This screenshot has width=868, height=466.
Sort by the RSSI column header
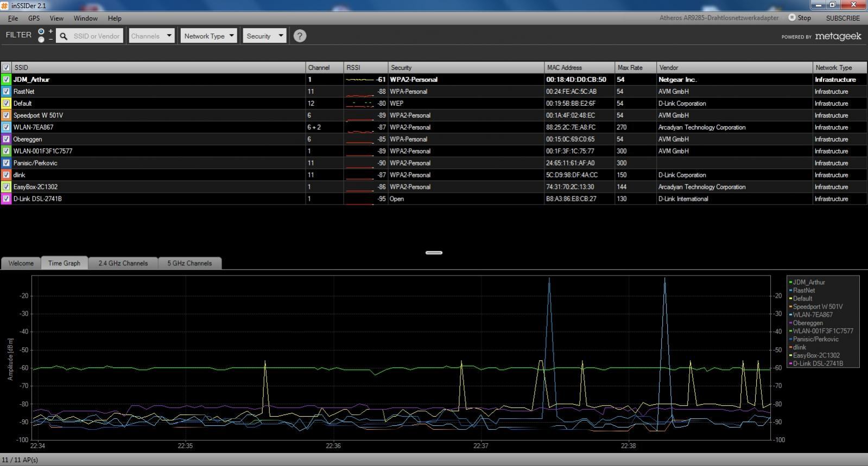[x=366, y=67]
